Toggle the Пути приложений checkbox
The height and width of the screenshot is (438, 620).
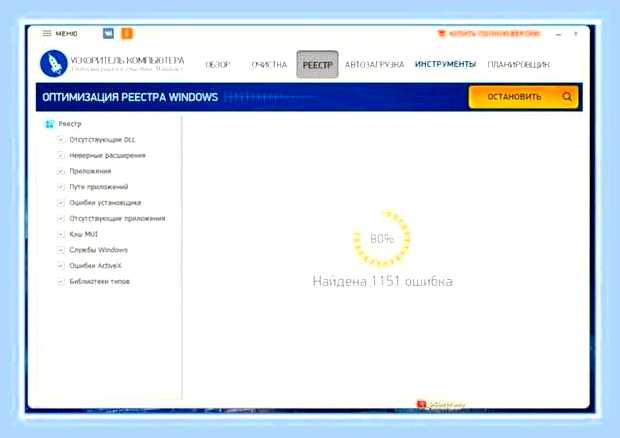pos(60,187)
